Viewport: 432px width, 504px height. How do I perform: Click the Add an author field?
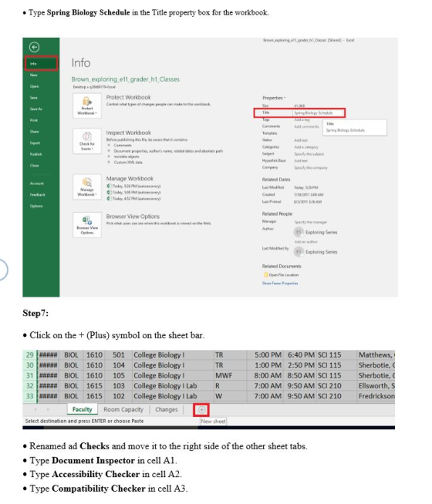pyautogui.click(x=305, y=242)
